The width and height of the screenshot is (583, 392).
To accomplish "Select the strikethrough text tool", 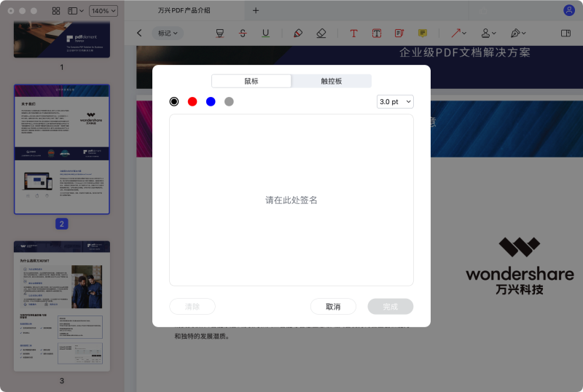I will 243,34.
